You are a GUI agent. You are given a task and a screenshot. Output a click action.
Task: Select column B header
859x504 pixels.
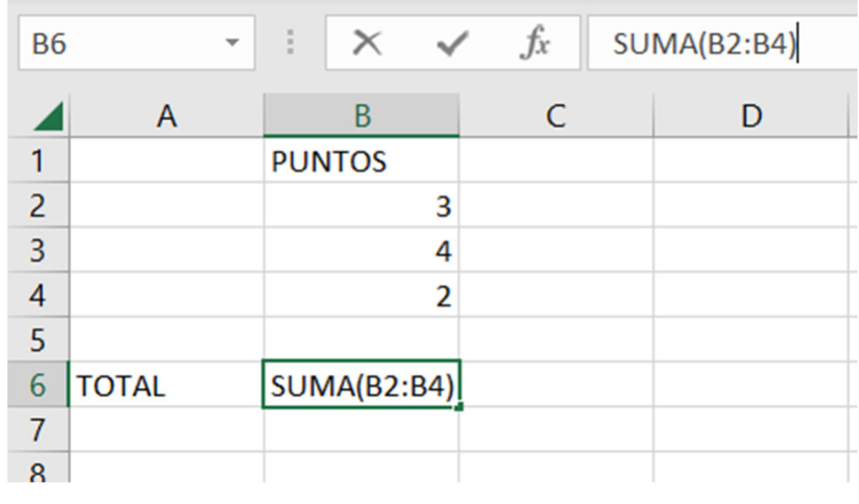[362, 116]
